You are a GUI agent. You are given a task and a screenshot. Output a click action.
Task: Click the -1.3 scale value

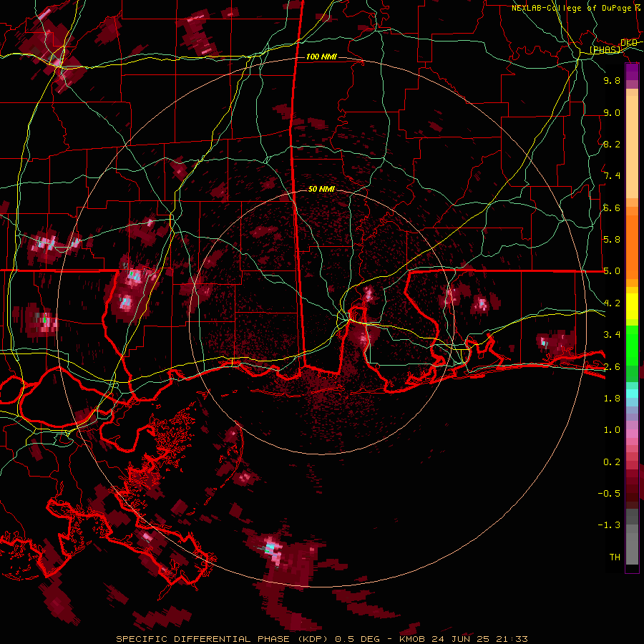point(609,525)
